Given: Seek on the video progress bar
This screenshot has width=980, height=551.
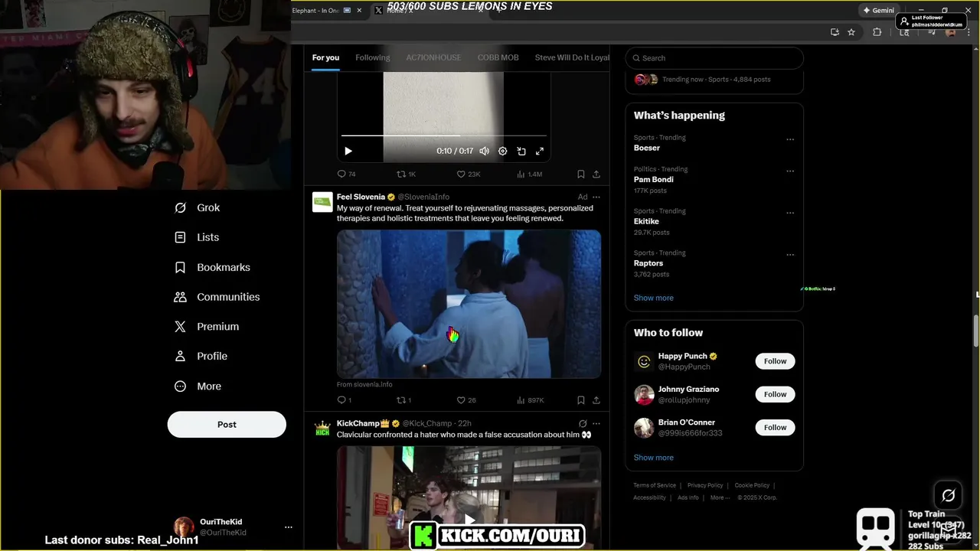Looking at the screenshot, I should coord(444,136).
